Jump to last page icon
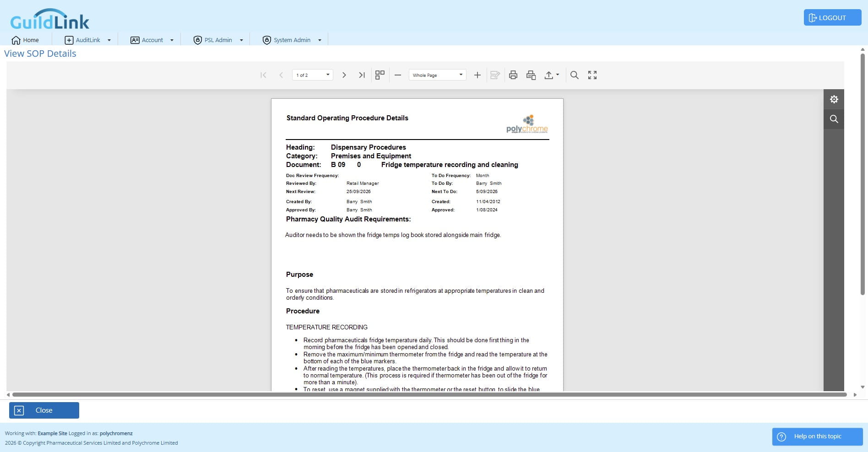This screenshot has height=452, width=868. click(x=362, y=75)
